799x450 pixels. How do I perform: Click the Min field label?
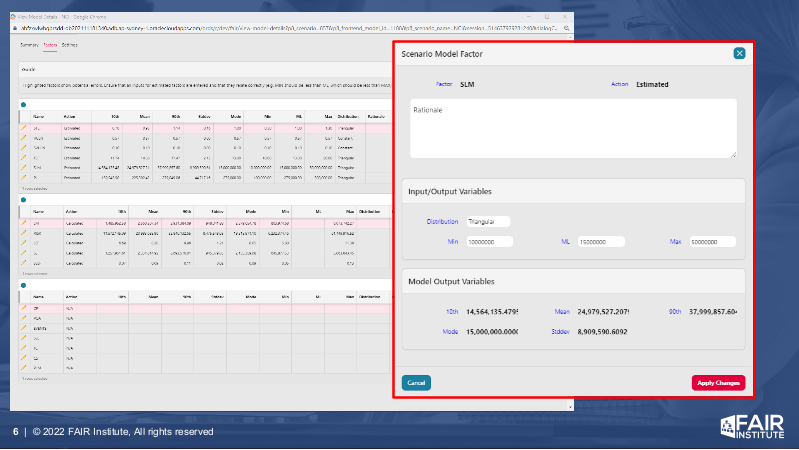coord(452,242)
